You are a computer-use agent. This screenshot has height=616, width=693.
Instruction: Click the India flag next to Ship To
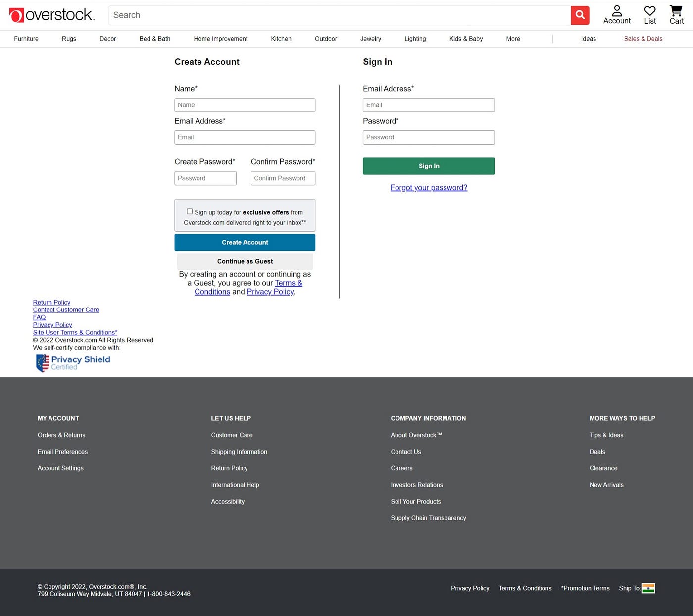point(648,588)
